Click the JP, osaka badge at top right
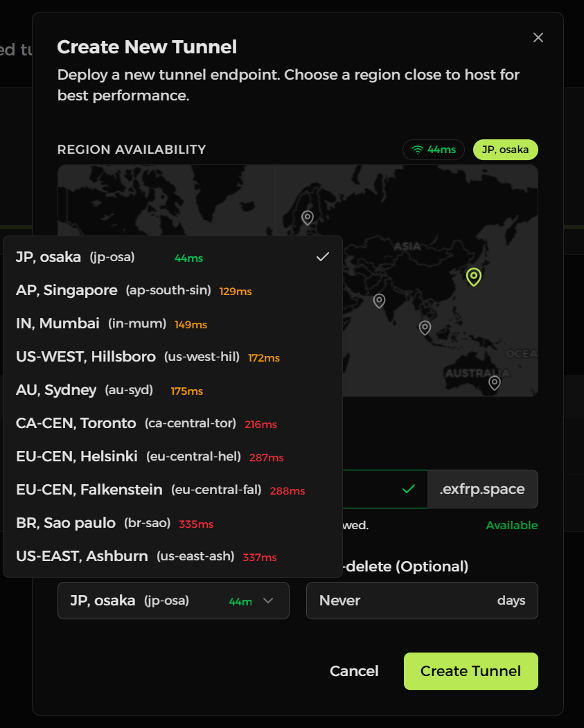 (505, 149)
